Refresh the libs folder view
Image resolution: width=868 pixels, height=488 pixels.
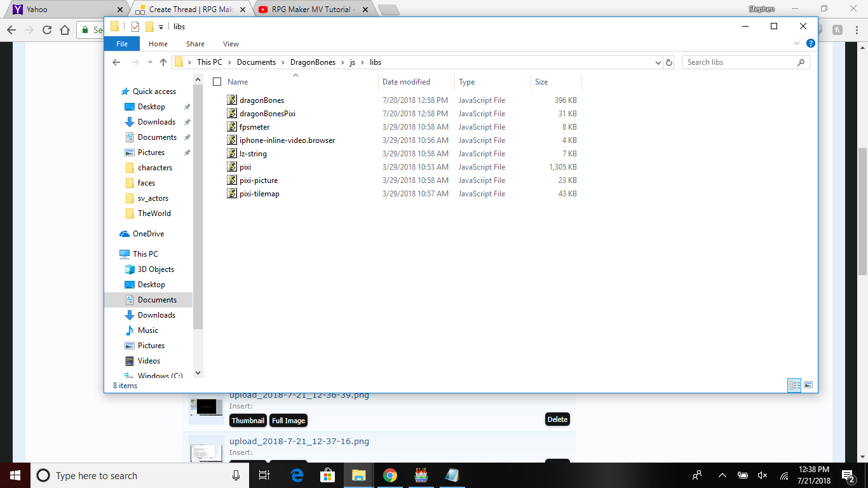point(669,62)
